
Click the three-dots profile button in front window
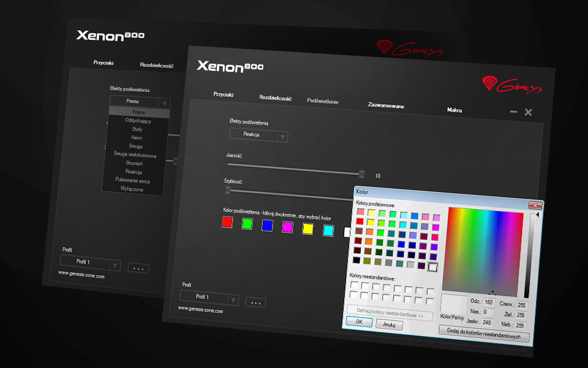[x=255, y=302]
